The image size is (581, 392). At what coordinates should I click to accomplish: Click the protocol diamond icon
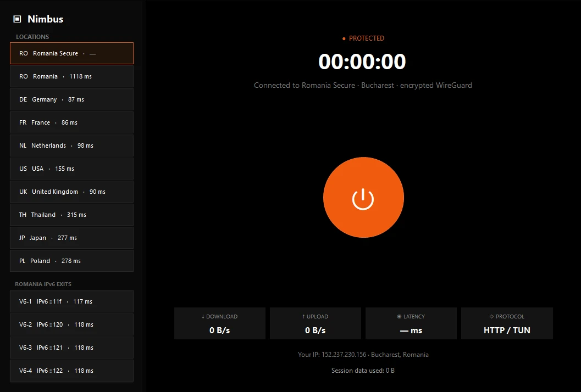pyautogui.click(x=491, y=316)
